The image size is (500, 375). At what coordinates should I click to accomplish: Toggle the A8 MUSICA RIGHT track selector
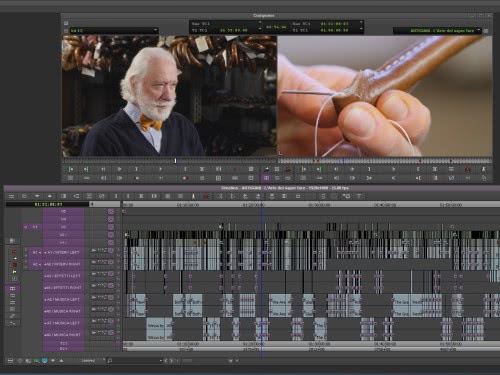tap(63, 335)
